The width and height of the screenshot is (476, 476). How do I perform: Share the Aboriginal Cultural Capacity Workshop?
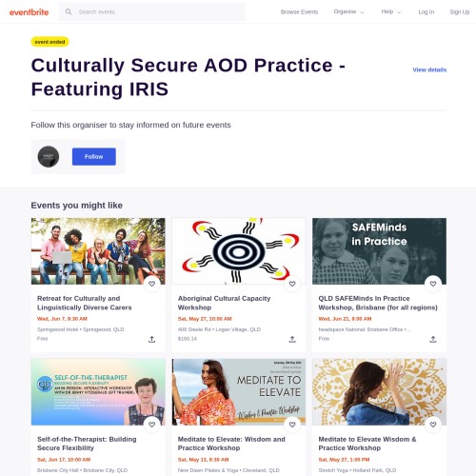292,339
